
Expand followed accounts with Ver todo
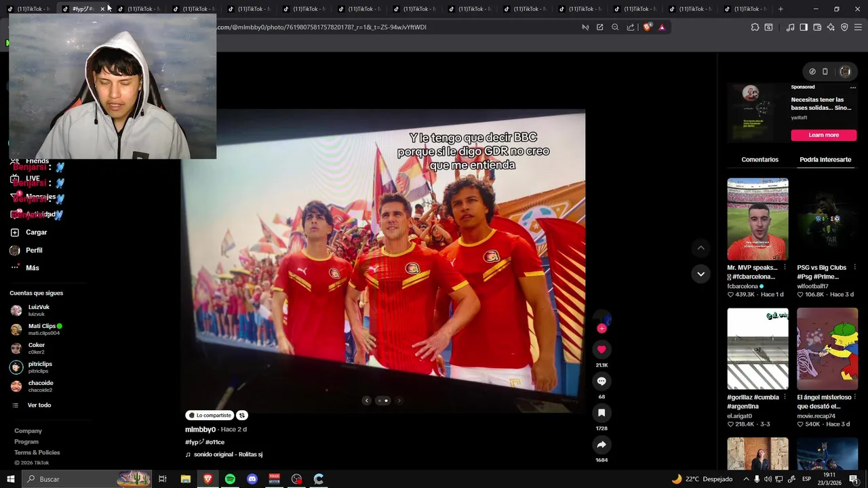(x=39, y=405)
